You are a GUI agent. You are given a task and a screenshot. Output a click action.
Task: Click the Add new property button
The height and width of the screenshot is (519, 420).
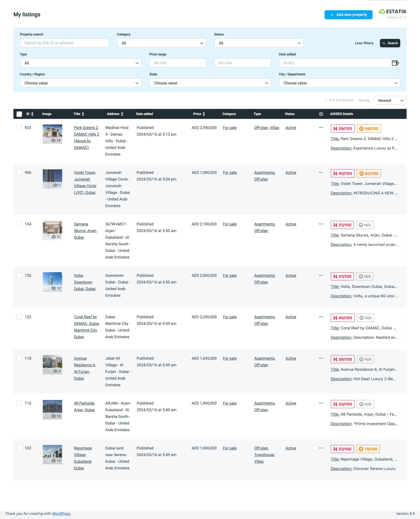[x=348, y=15]
